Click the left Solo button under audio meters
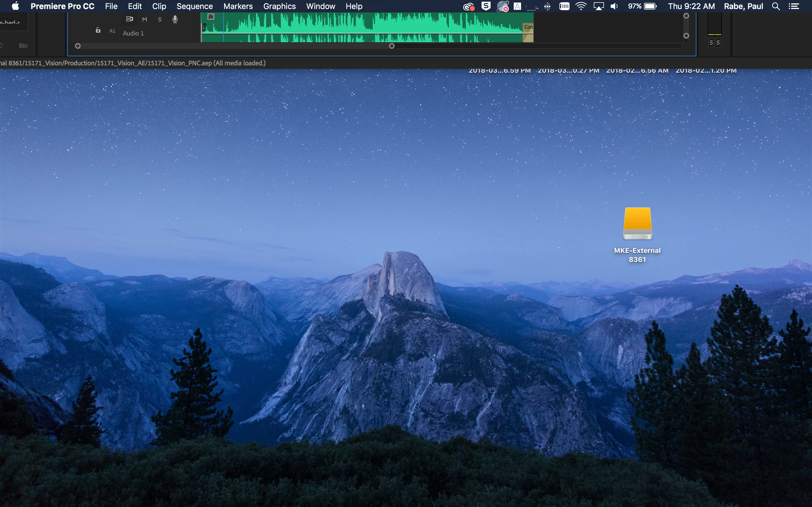The image size is (812, 507). tap(711, 43)
